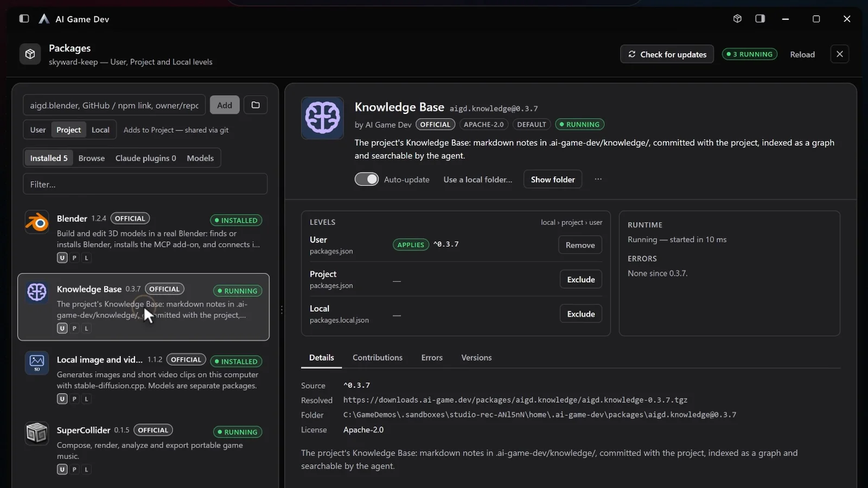
Task: Open the packages cube icon in title bar
Action: (737, 18)
